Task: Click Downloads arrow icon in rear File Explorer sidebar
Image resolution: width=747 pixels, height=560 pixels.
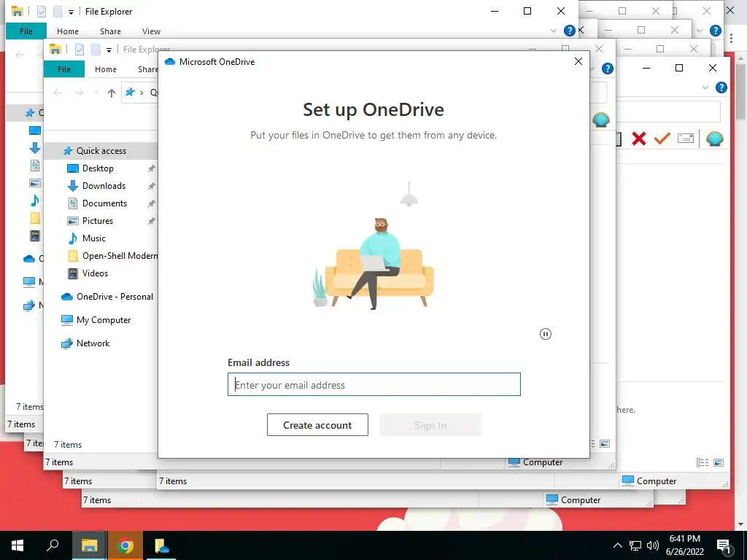Action: (35, 148)
